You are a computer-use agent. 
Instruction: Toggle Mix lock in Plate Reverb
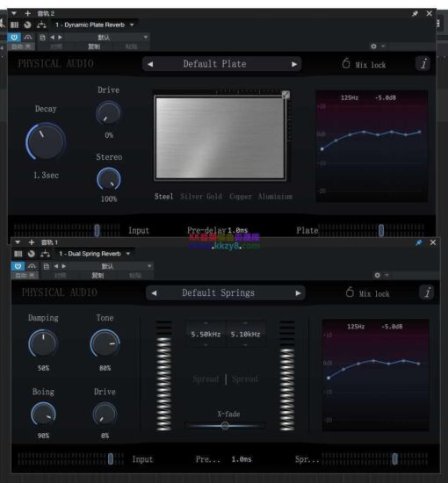click(x=364, y=64)
